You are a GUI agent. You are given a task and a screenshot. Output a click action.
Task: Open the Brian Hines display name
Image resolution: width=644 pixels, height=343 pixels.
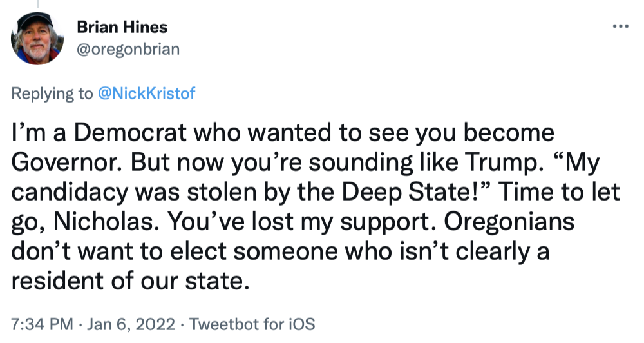click(x=122, y=27)
